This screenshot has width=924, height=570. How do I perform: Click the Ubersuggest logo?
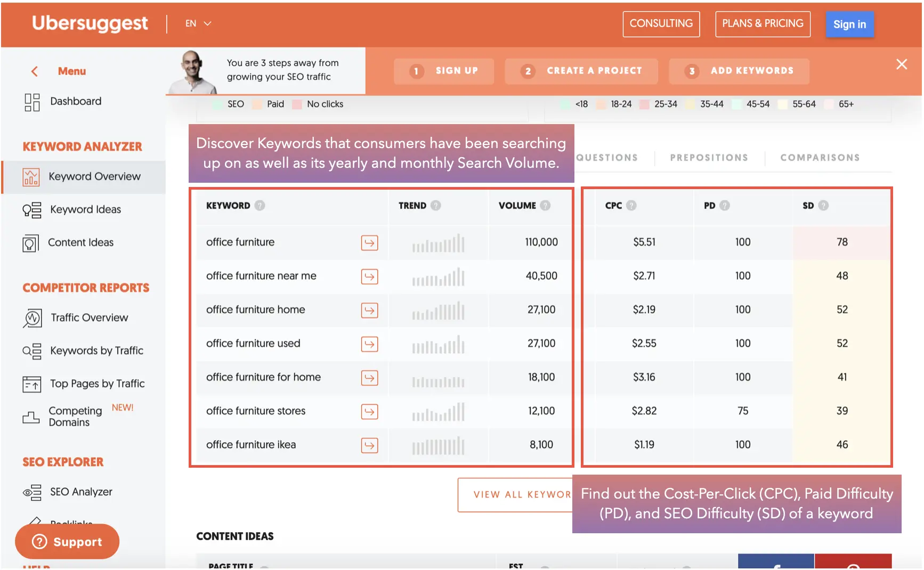tap(90, 23)
